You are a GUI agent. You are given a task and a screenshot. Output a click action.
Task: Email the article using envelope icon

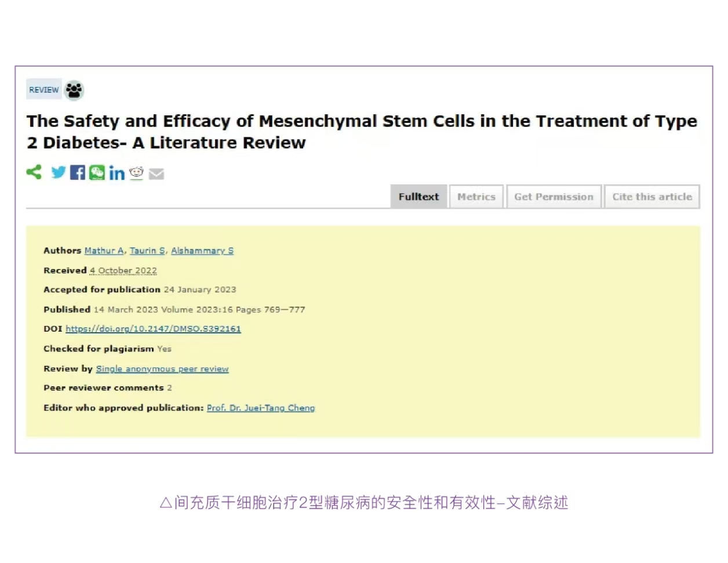point(156,174)
